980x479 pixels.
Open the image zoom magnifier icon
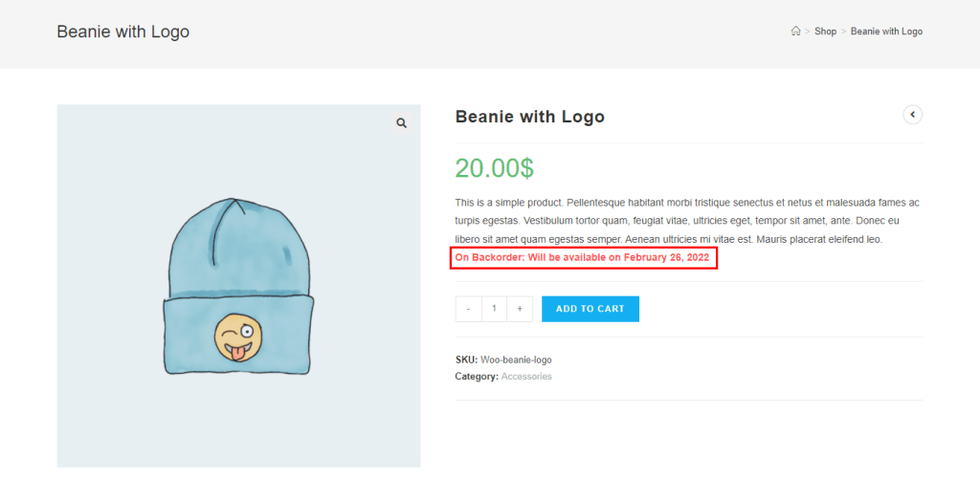point(402,123)
